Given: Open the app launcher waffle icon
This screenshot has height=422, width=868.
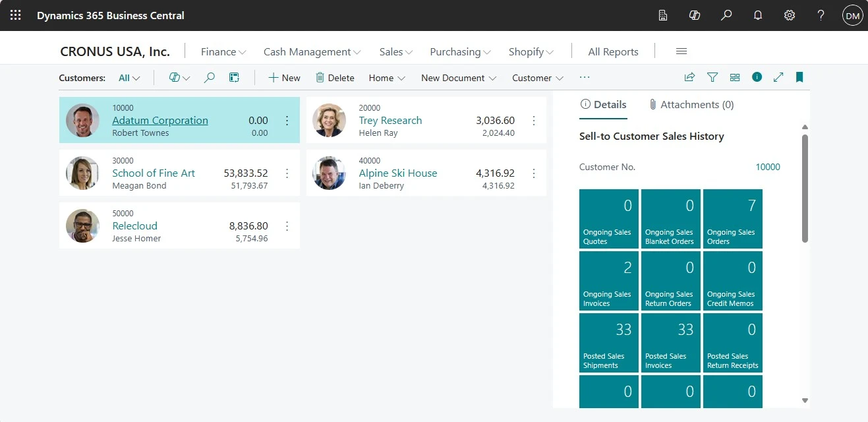Looking at the screenshot, I should 15,15.
